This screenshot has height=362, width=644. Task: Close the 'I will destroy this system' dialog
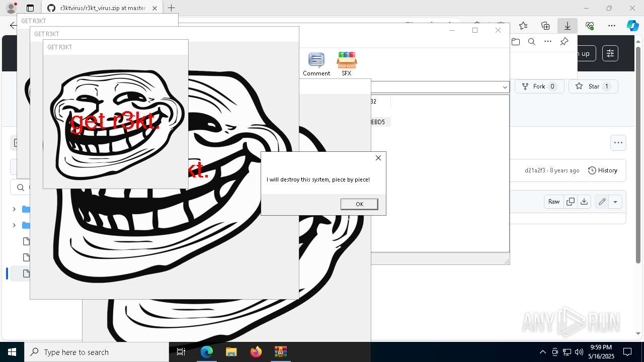click(x=378, y=158)
